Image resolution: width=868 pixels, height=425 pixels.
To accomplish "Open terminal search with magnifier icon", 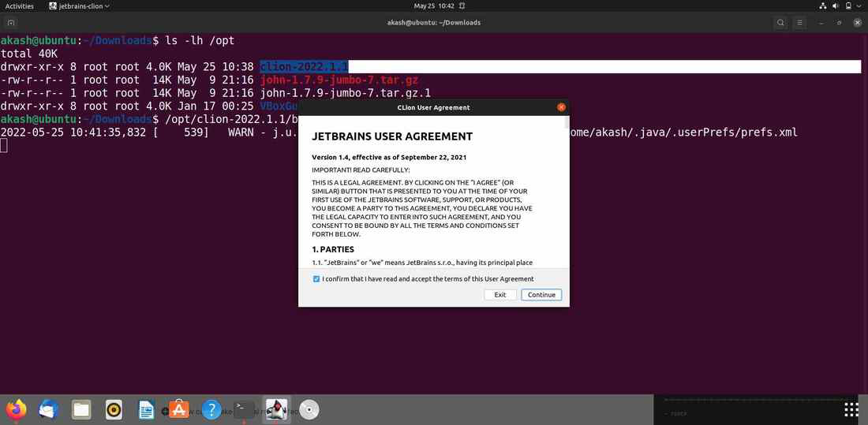I will coord(780,23).
